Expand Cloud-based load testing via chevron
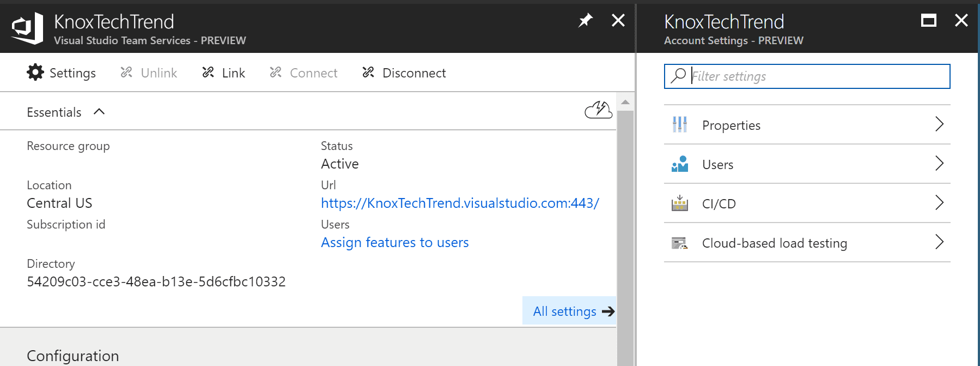 point(939,242)
